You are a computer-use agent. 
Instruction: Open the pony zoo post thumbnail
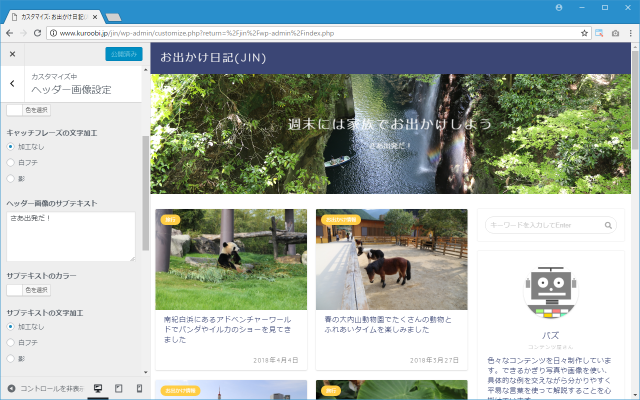click(x=391, y=259)
